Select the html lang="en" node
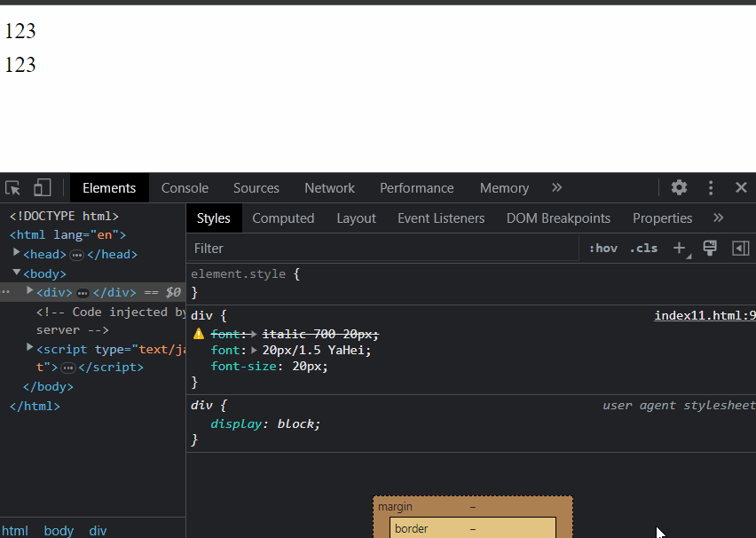756x538 pixels. 68,235
